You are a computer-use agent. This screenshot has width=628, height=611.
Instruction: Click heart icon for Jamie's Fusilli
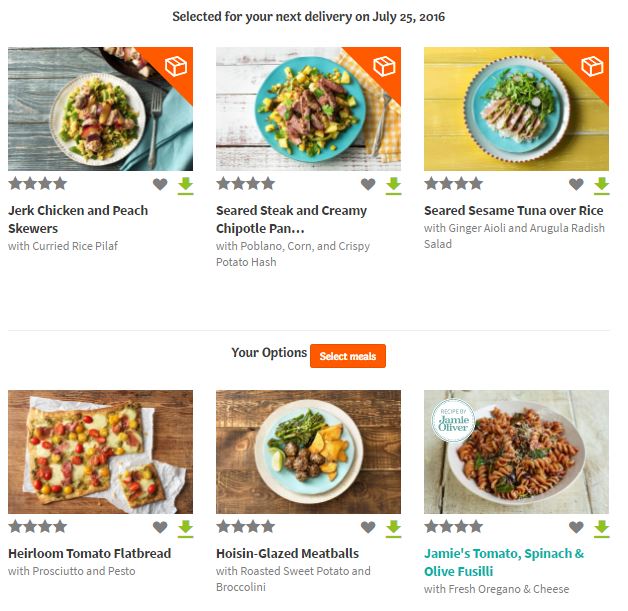click(576, 527)
